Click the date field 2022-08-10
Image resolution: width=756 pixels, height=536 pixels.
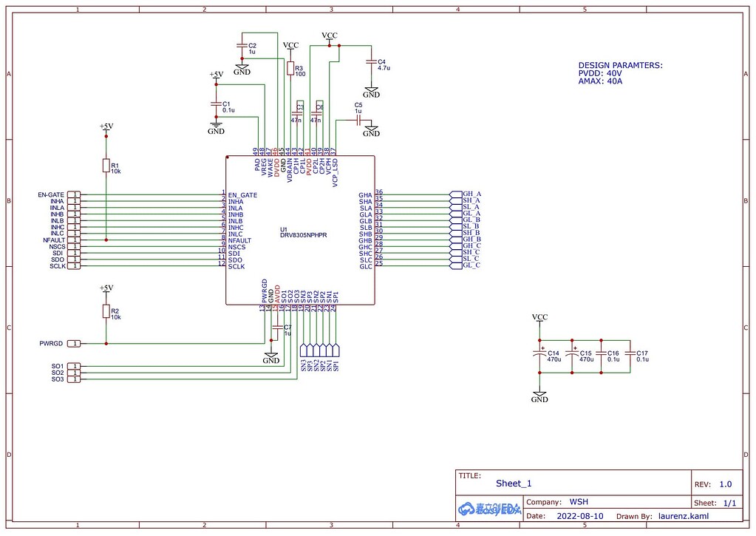tap(580, 516)
